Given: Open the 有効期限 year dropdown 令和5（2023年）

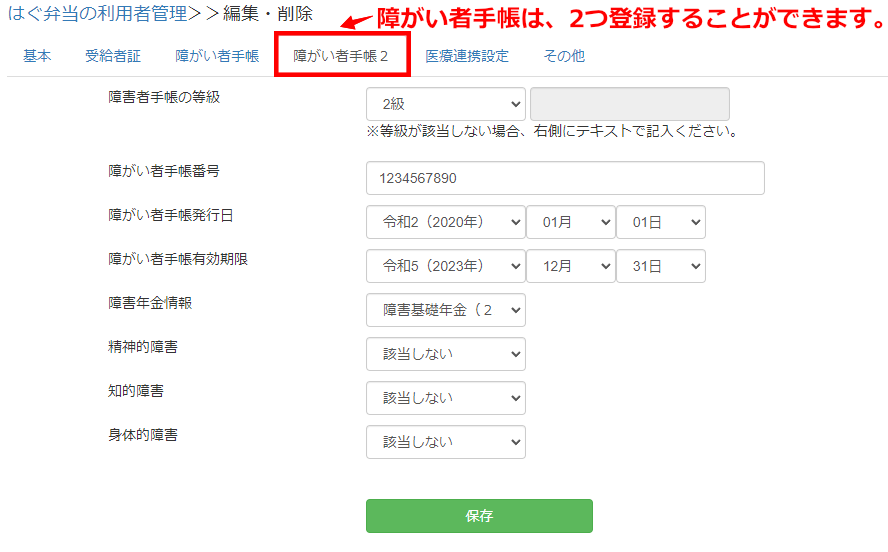Looking at the screenshot, I should (445, 266).
